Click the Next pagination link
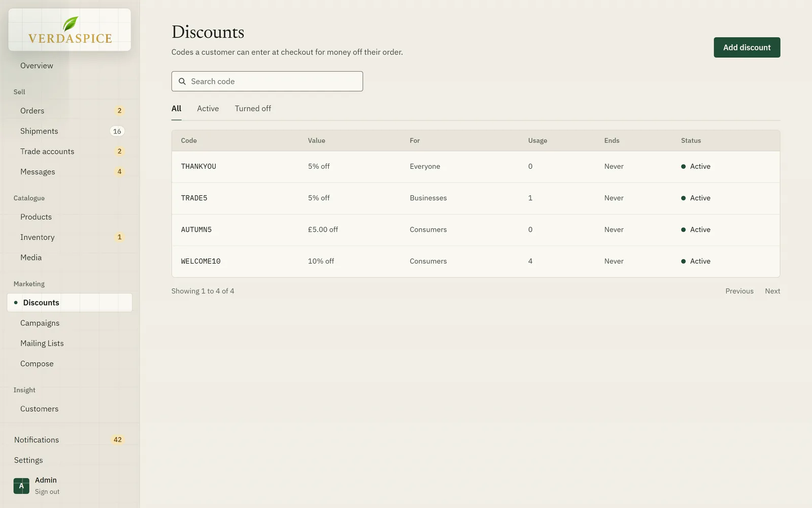 click(x=772, y=291)
